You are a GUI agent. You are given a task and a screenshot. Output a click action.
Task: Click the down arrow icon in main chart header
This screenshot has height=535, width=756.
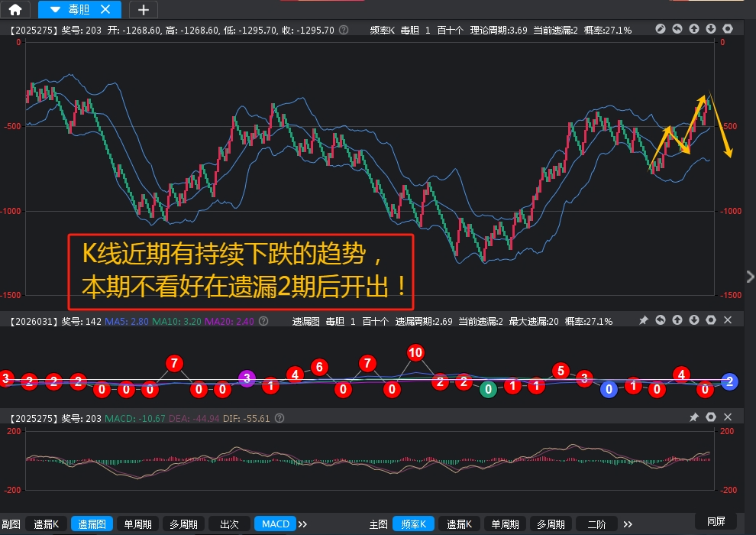(x=711, y=29)
